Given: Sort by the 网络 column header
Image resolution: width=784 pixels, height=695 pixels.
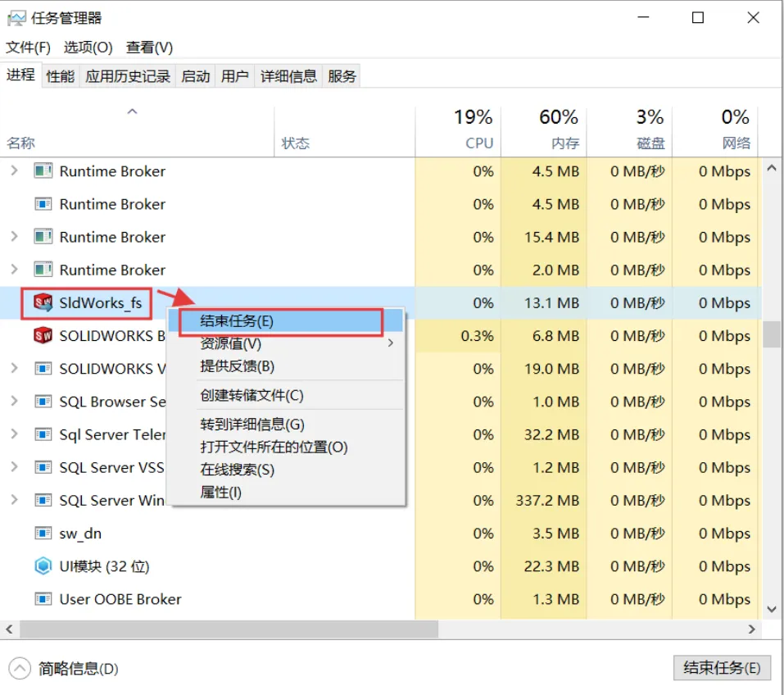Looking at the screenshot, I should coord(714,132).
